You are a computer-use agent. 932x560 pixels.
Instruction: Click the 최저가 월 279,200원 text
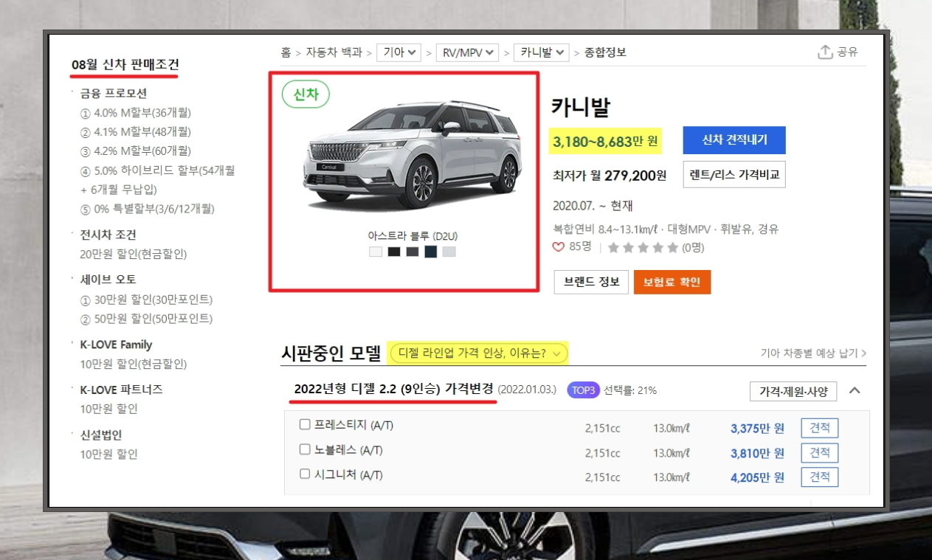pyautogui.click(x=610, y=176)
